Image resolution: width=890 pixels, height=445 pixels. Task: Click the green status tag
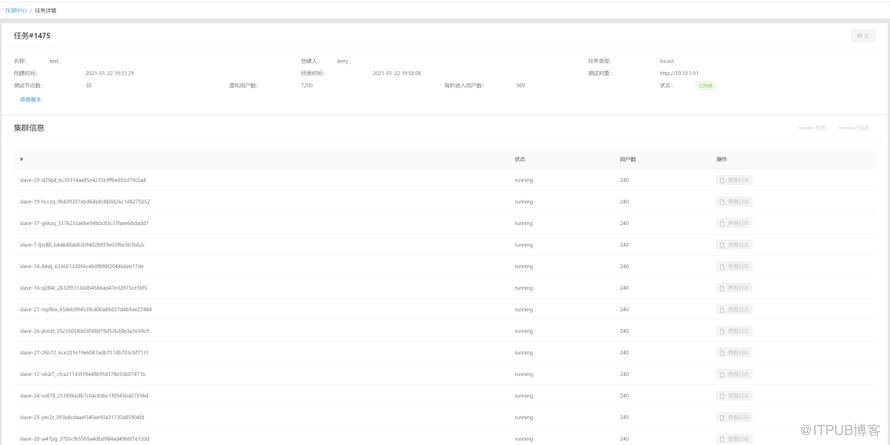[706, 86]
